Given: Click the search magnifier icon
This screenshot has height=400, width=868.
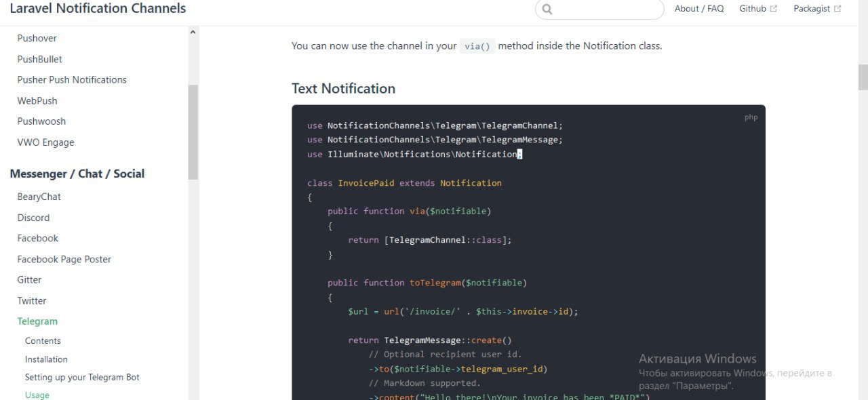Looking at the screenshot, I should click(x=548, y=9).
